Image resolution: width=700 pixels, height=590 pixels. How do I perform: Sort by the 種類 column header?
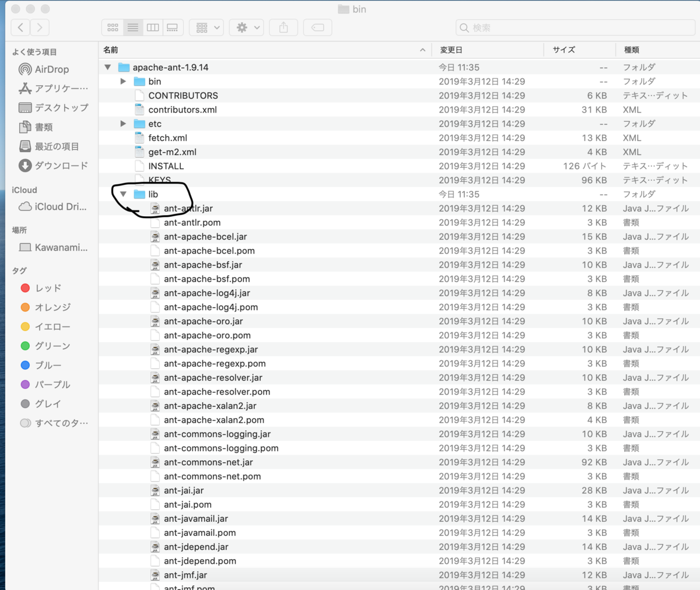pos(657,50)
